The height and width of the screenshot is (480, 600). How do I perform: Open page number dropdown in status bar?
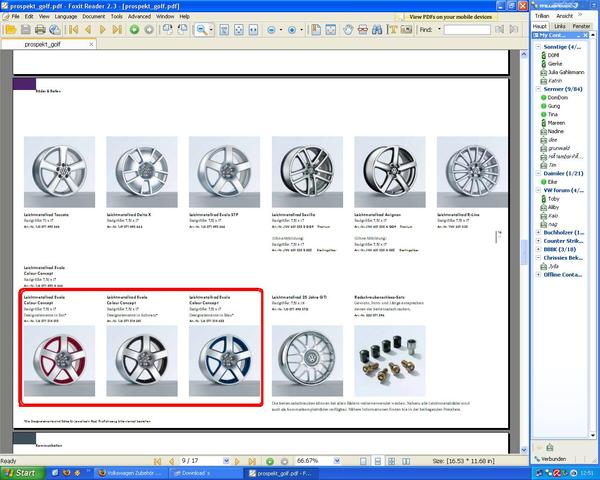[226, 461]
